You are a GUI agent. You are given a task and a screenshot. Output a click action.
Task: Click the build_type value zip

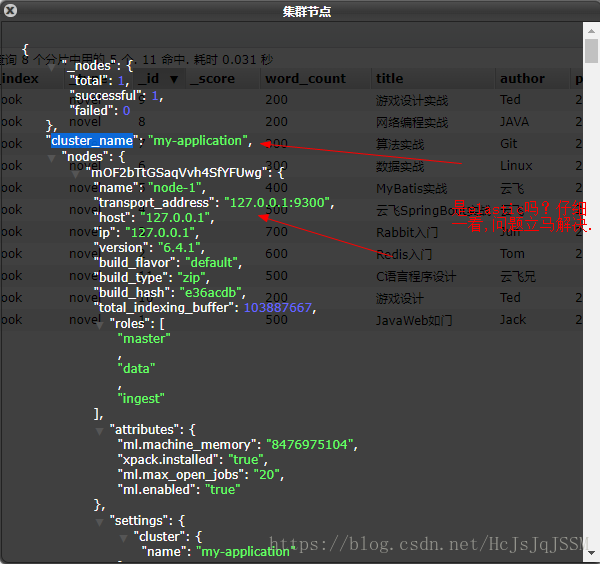pos(191,277)
